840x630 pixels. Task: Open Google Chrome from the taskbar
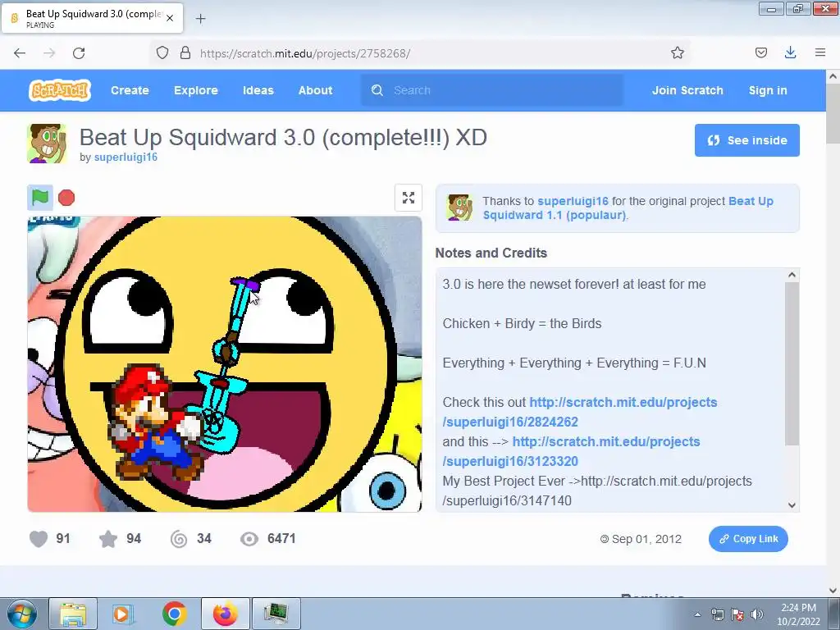tap(174, 614)
